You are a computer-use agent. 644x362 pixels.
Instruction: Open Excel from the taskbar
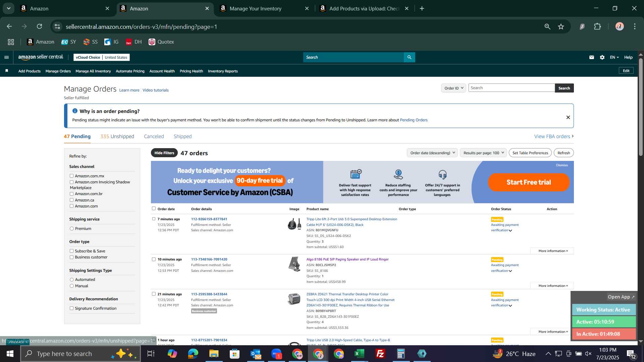click(360, 354)
